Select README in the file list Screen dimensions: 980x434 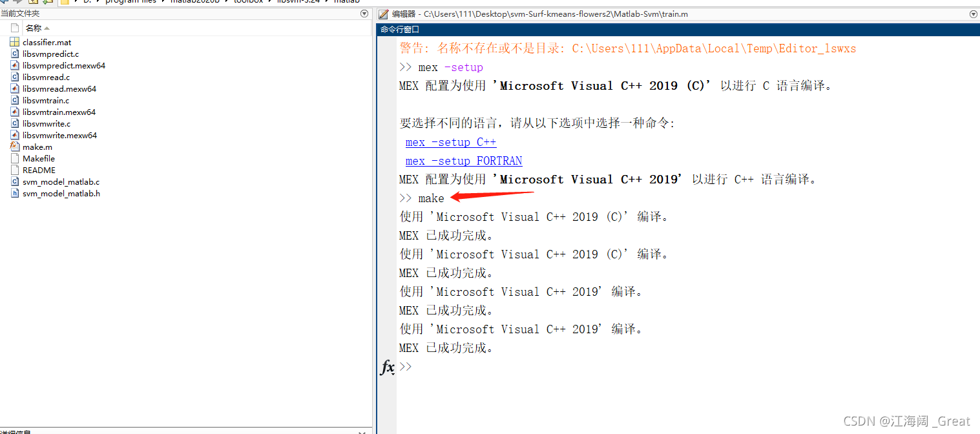(x=39, y=170)
